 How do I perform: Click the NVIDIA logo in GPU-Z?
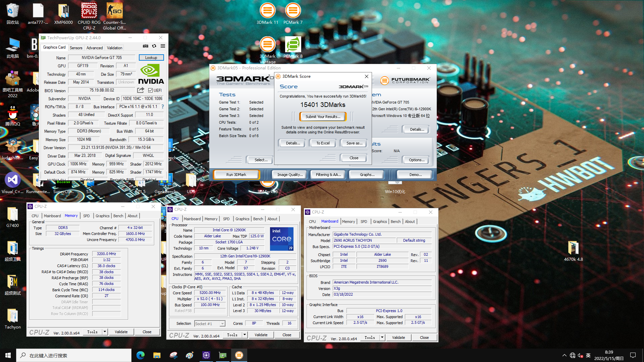tap(151, 74)
